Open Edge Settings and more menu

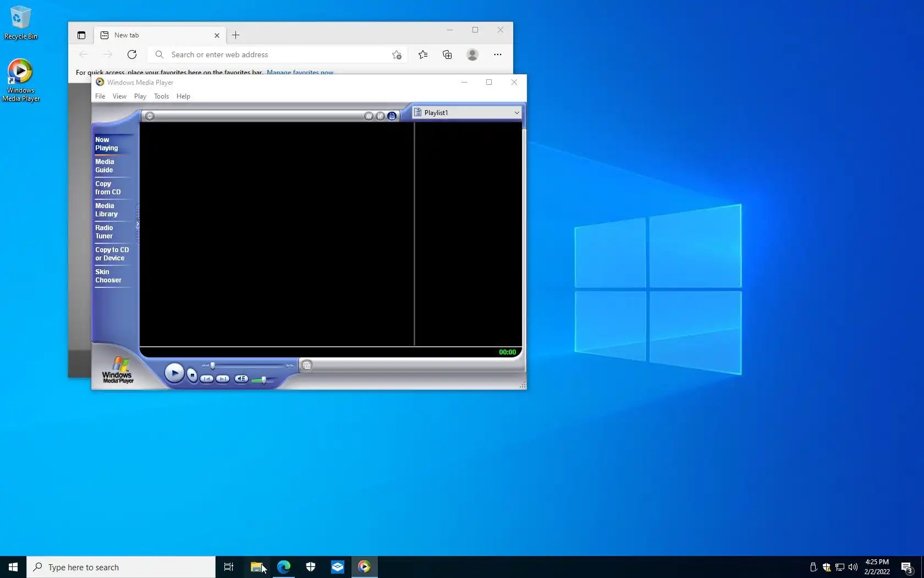point(498,54)
